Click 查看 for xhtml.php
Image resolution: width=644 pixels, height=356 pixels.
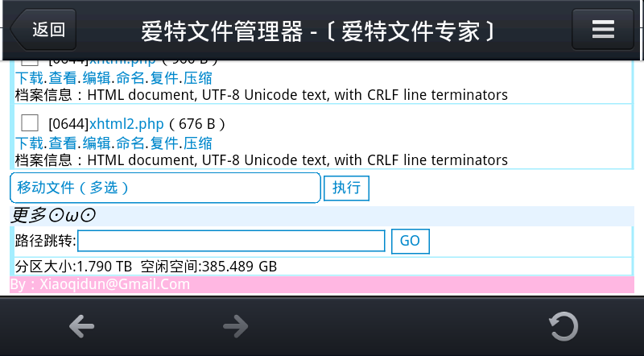[63, 78]
